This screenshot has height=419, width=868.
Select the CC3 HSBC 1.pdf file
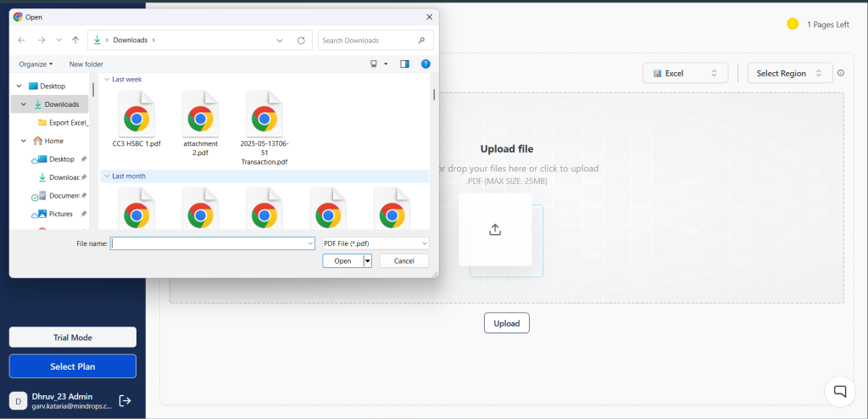click(136, 120)
